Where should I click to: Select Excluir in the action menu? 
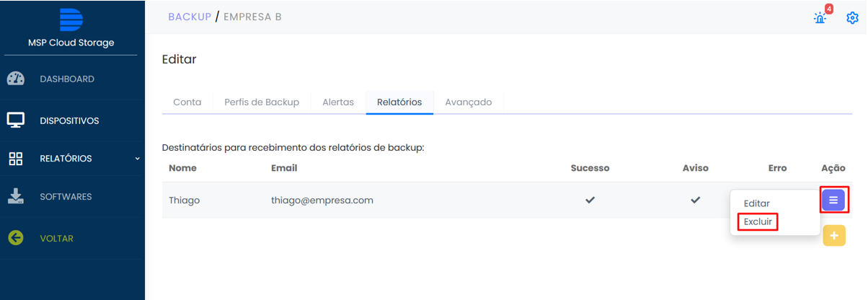(x=758, y=222)
